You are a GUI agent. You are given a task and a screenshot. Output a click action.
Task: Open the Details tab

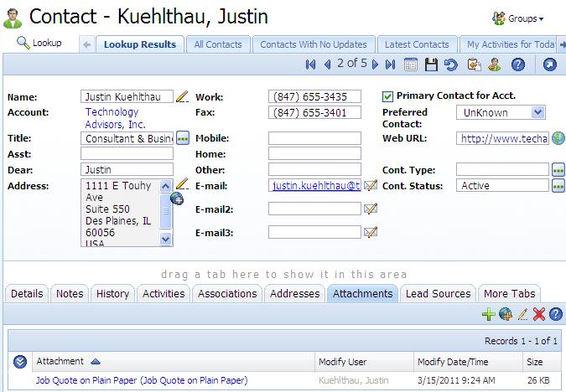pos(27,293)
